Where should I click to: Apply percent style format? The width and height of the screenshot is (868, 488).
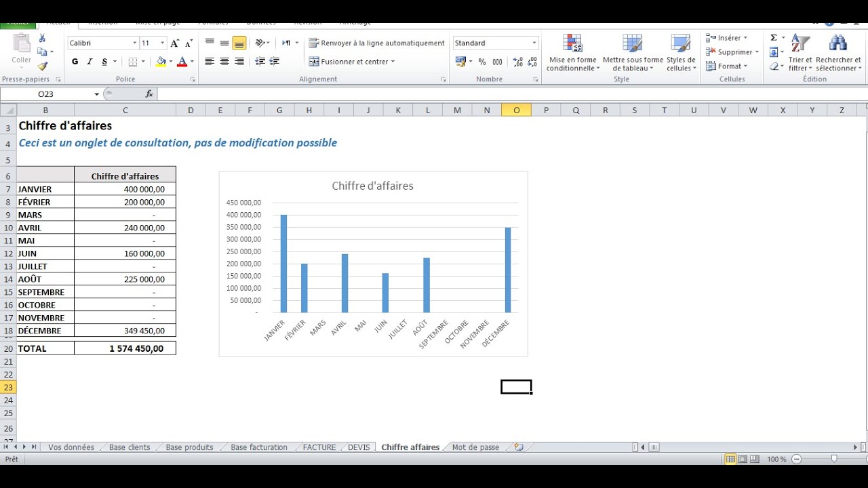pyautogui.click(x=482, y=62)
